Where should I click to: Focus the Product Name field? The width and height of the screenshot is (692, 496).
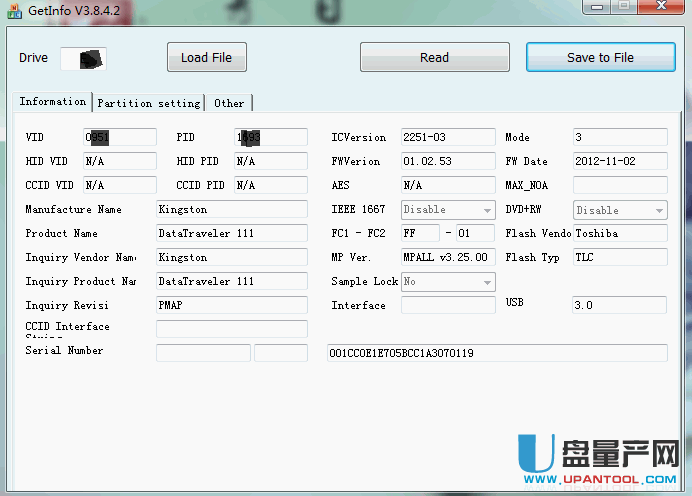pos(231,233)
